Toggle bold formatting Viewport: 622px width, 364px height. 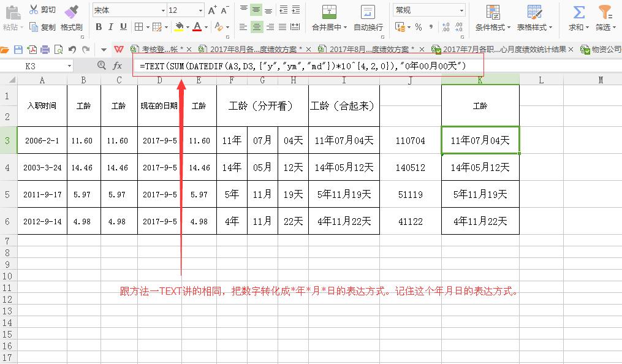point(100,28)
